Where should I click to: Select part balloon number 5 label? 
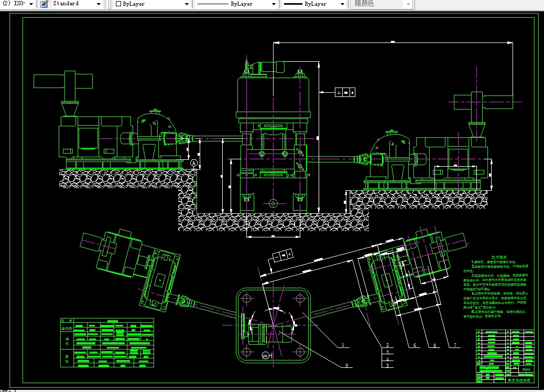coord(387,365)
